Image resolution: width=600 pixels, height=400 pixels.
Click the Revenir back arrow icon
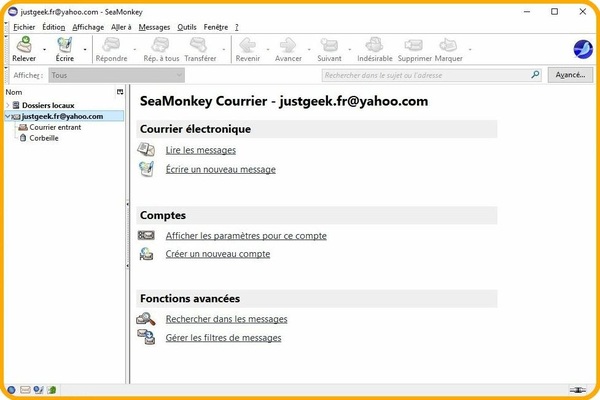click(x=248, y=45)
